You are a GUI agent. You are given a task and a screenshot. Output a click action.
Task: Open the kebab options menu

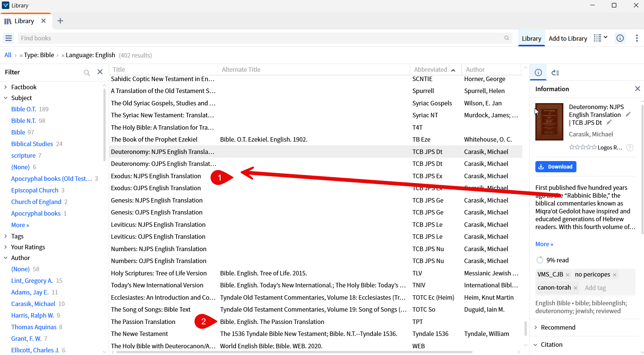(637, 38)
